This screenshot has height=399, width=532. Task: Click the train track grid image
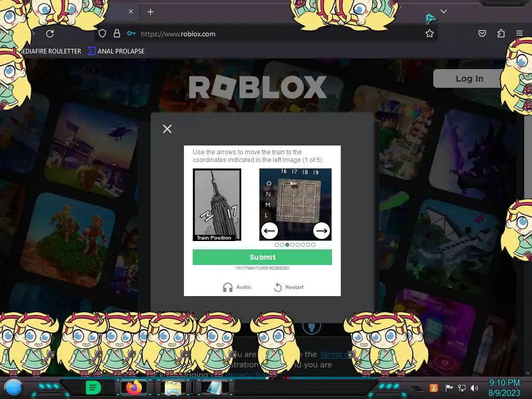[x=296, y=205]
